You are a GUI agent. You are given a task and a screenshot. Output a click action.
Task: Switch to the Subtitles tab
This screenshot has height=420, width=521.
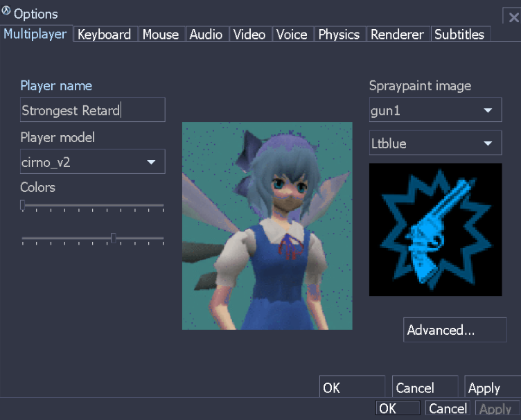pyautogui.click(x=459, y=34)
